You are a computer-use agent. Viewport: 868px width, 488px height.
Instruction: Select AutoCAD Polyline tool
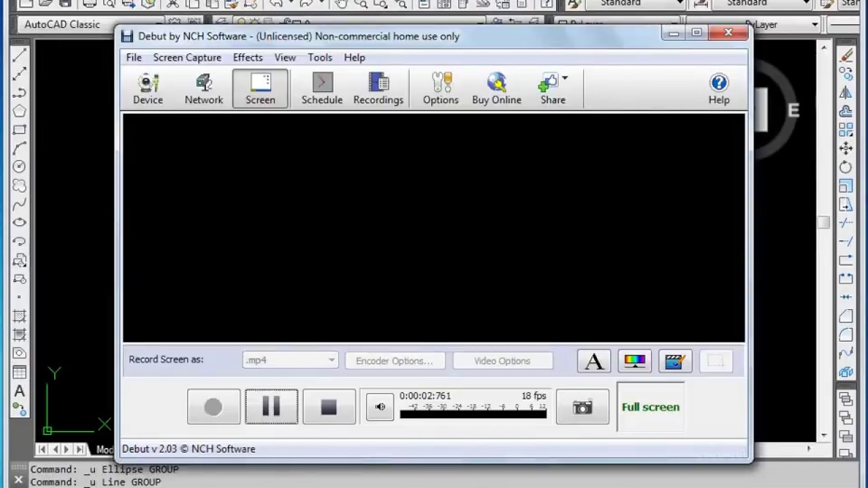click(19, 91)
